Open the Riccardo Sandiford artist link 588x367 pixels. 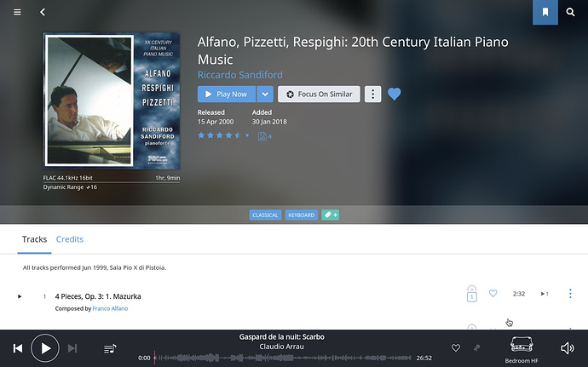pos(240,75)
